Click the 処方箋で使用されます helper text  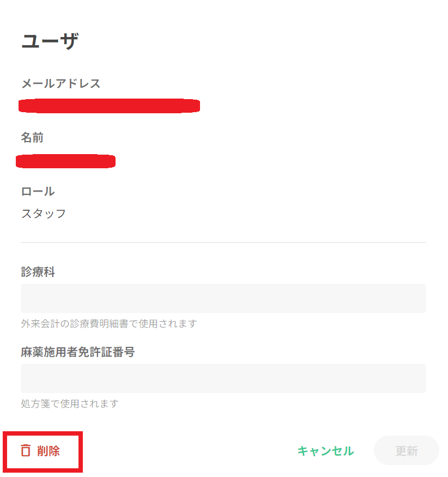[x=69, y=404]
